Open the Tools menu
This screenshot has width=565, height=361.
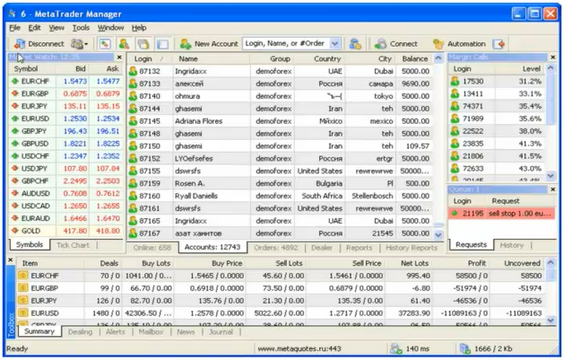(x=81, y=28)
